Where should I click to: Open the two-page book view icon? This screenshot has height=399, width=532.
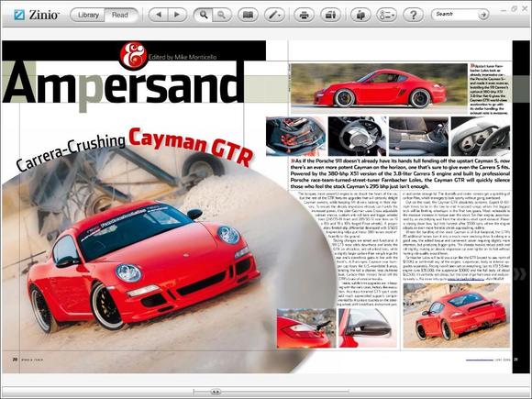click(x=248, y=15)
